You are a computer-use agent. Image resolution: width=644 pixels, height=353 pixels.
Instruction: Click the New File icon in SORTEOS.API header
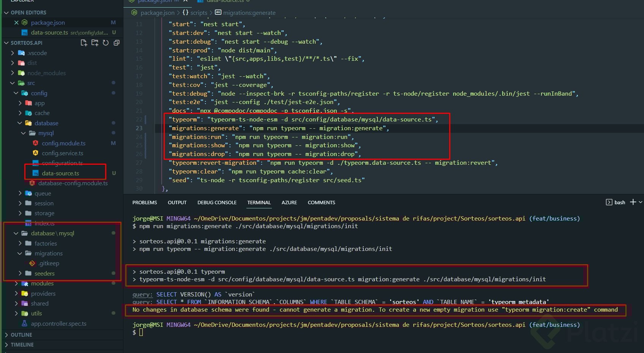pyautogui.click(x=84, y=43)
